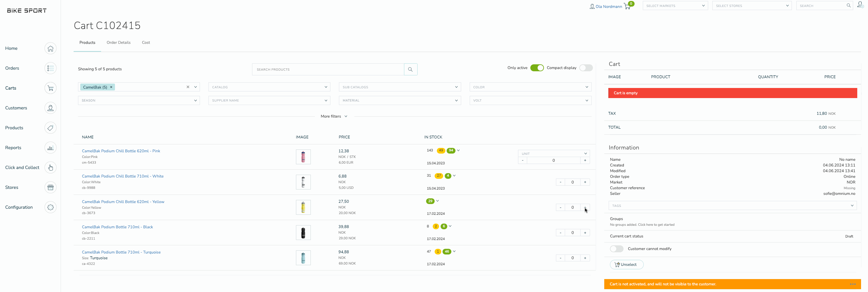
Task: Open the Carts sidebar icon
Action: (x=51, y=88)
